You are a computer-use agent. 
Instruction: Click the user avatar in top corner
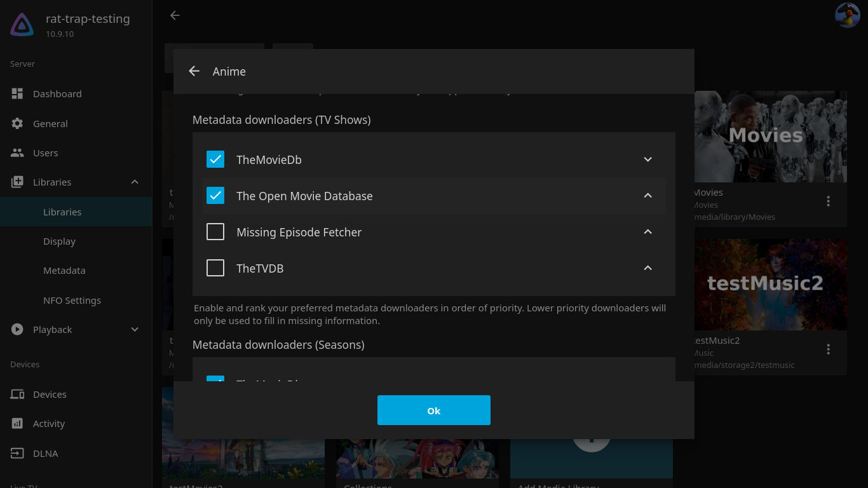[x=847, y=15]
